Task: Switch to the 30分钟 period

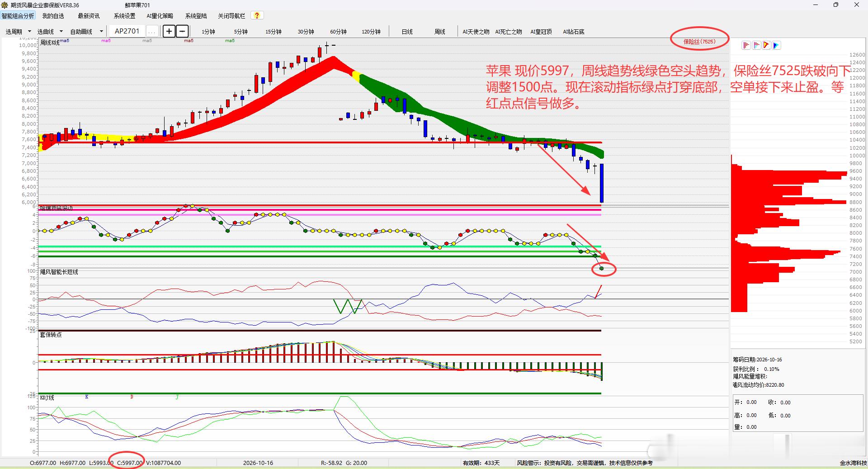Action: point(306,32)
